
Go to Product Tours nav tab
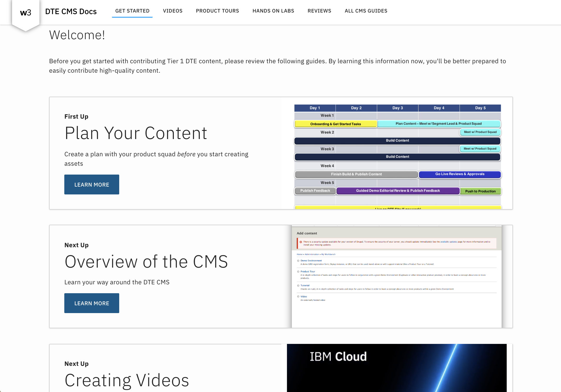coord(217,11)
